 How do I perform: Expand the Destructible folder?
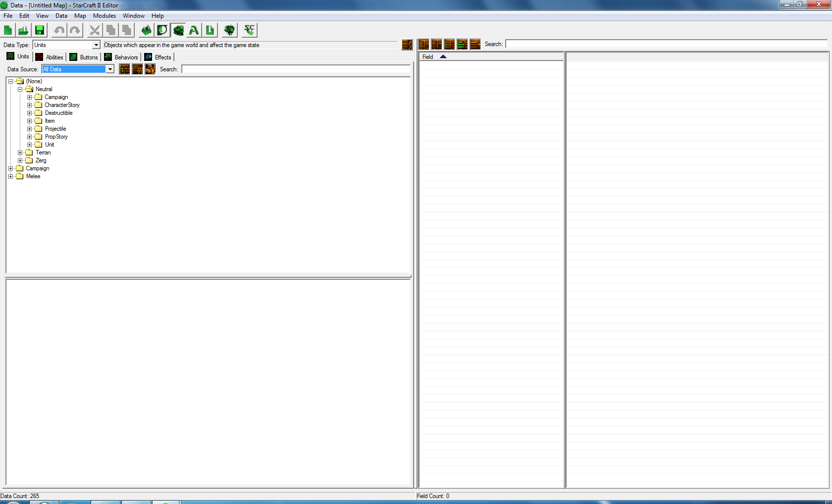pyautogui.click(x=29, y=113)
